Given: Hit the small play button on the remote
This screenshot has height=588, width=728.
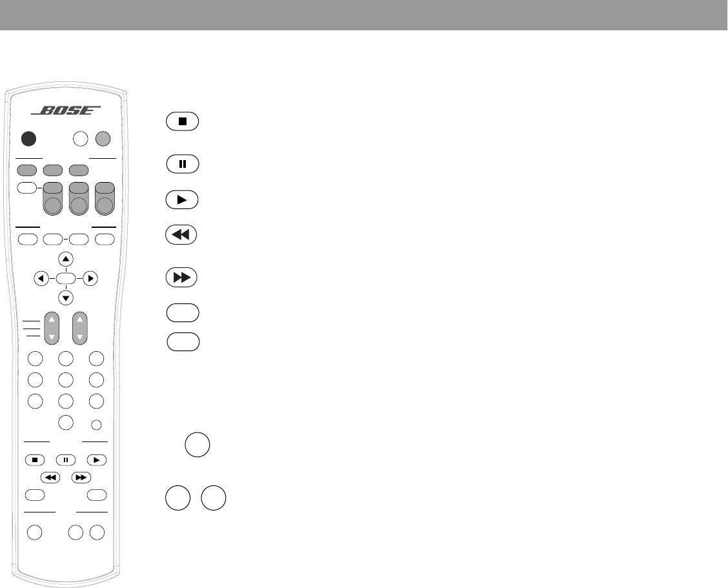Looking at the screenshot, I should pos(97,460).
